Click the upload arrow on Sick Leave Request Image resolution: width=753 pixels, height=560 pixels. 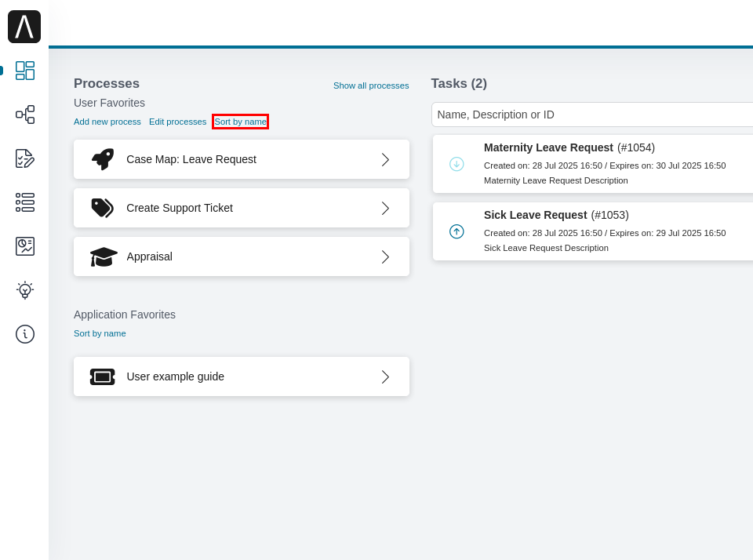click(x=456, y=231)
